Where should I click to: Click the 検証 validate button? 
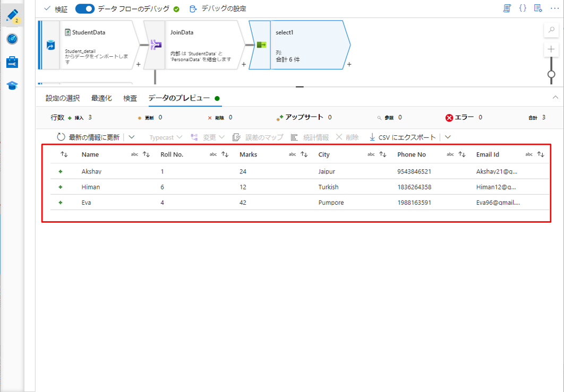56,9
